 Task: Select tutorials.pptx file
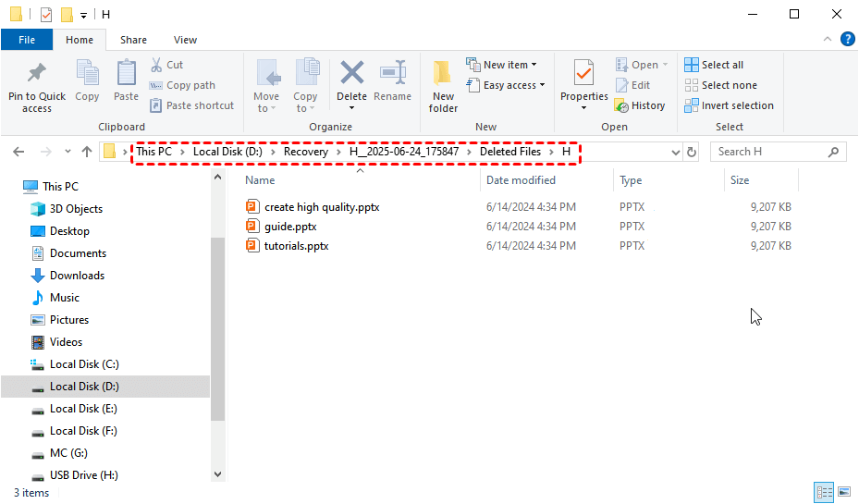(x=297, y=246)
